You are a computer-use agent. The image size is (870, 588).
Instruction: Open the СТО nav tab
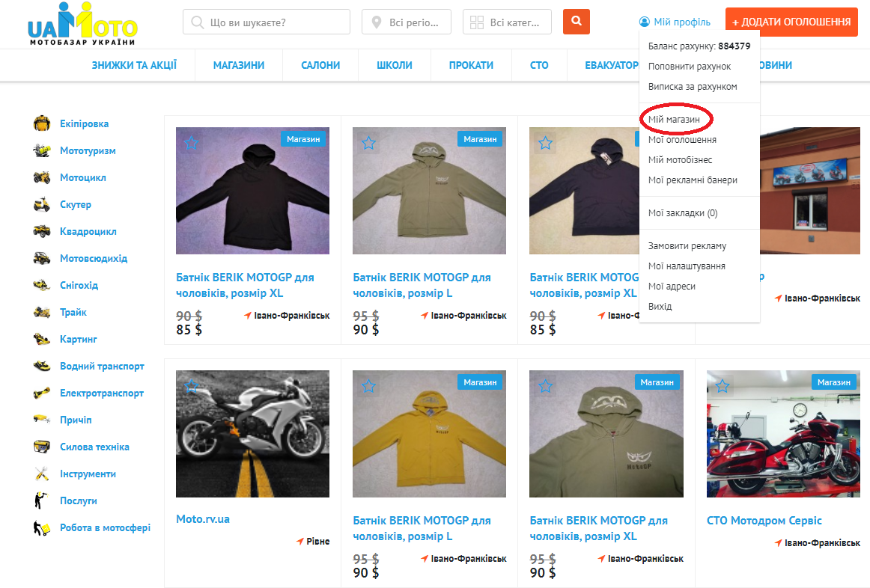tap(539, 65)
